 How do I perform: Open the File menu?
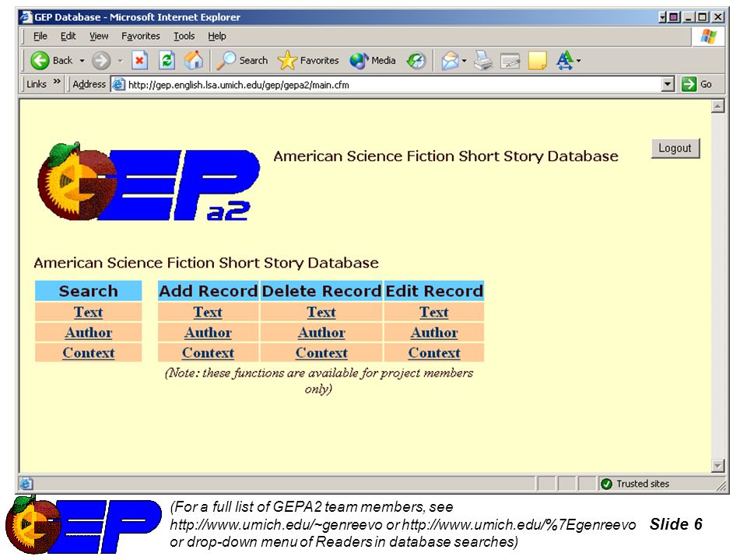pyautogui.click(x=40, y=37)
